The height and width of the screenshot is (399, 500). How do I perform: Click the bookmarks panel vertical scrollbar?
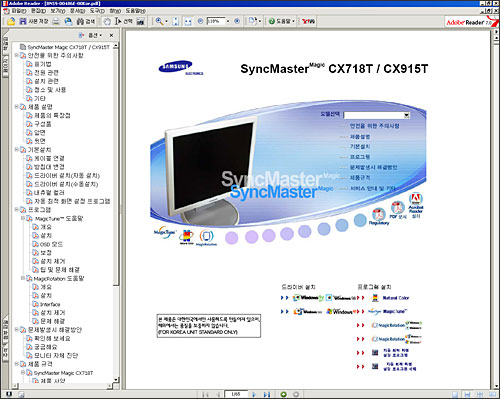click(116, 213)
